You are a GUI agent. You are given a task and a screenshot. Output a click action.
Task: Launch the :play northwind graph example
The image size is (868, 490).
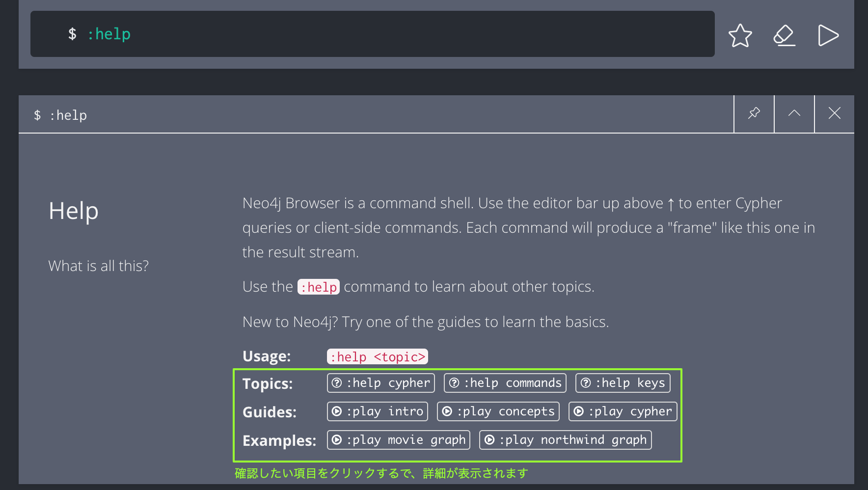coord(566,440)
